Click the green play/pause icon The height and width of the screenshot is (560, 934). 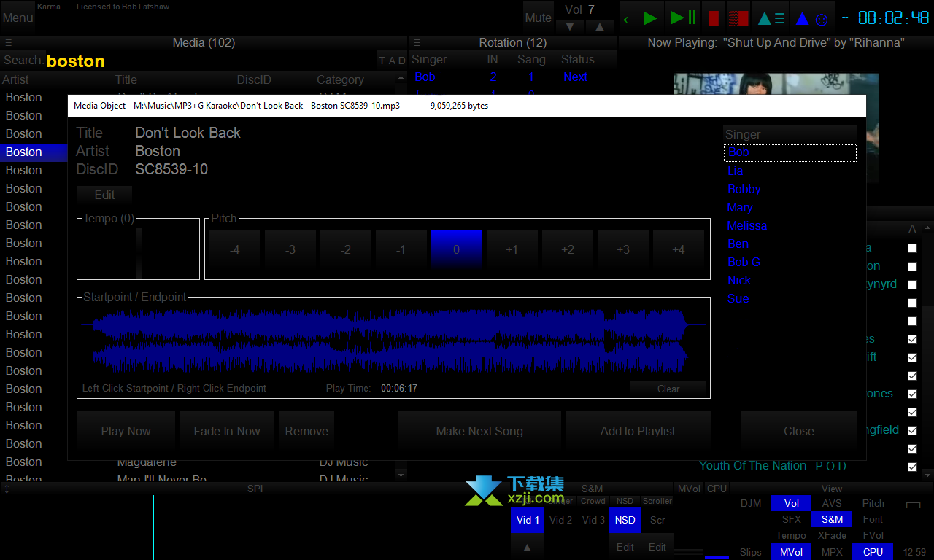tap(683, 17)
